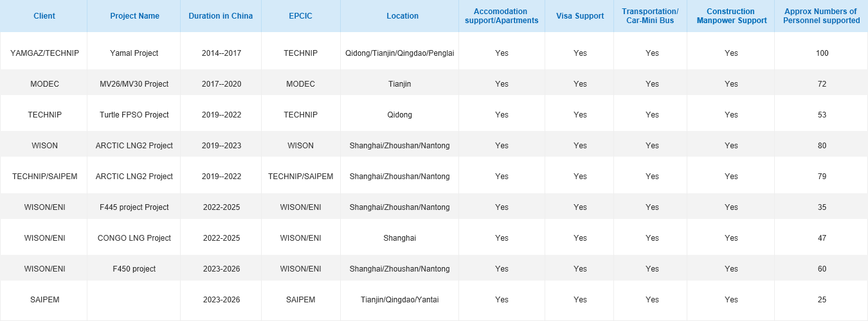
Task: Click the F445 project Project cell
Action: tap(134, 207)
